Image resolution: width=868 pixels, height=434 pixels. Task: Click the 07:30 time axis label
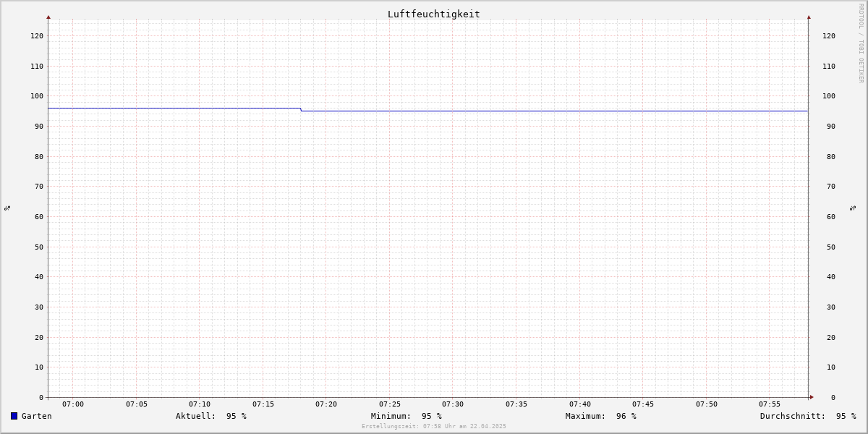click(x=453, y=404)
